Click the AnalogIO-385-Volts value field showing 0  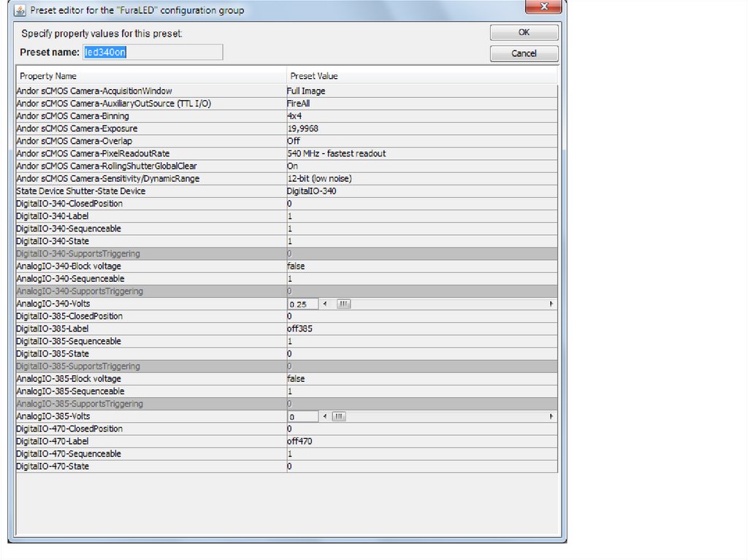[x=303, y=416]
